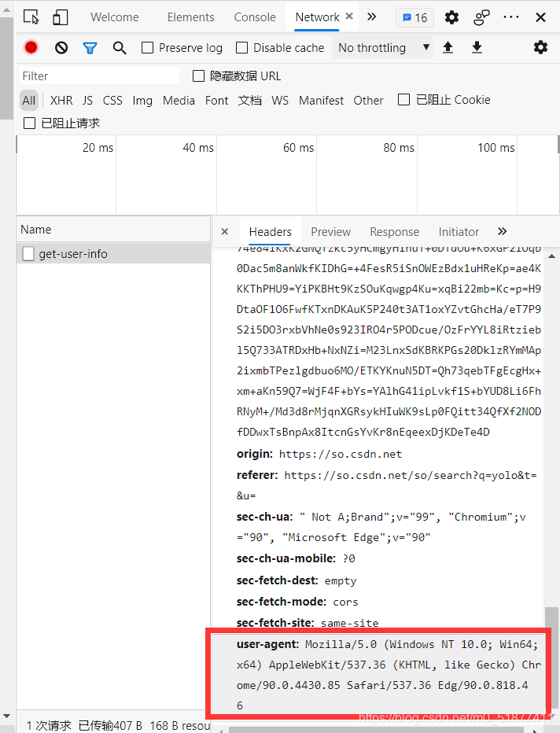
Task: Open the 16 issues badge
Action: click(414, 18)
